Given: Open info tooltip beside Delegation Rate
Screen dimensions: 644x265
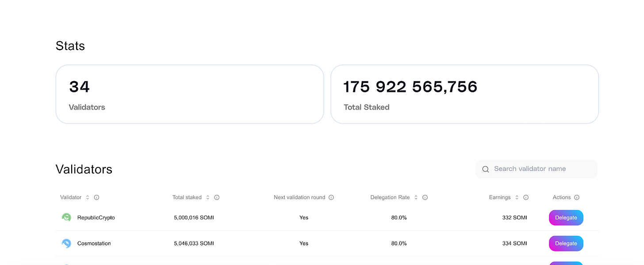Looking at the screenshot, I should [425, 197].
